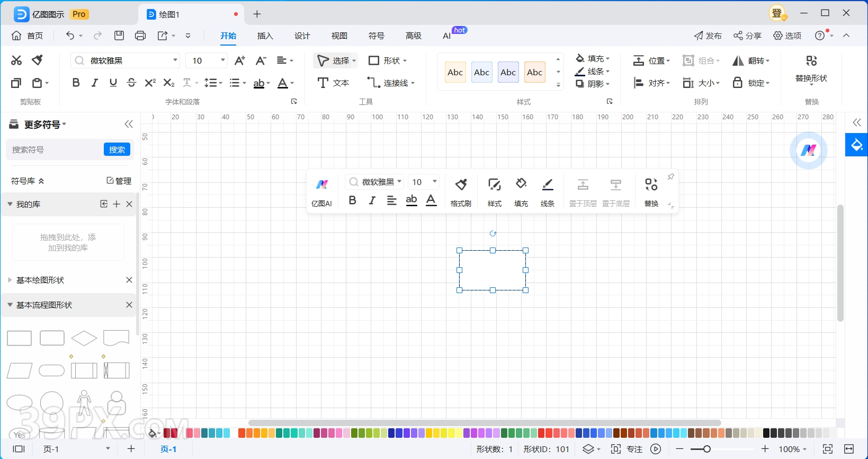
Task: Click 格式刷 in the floating toolbar
Action: coord(461,193)
